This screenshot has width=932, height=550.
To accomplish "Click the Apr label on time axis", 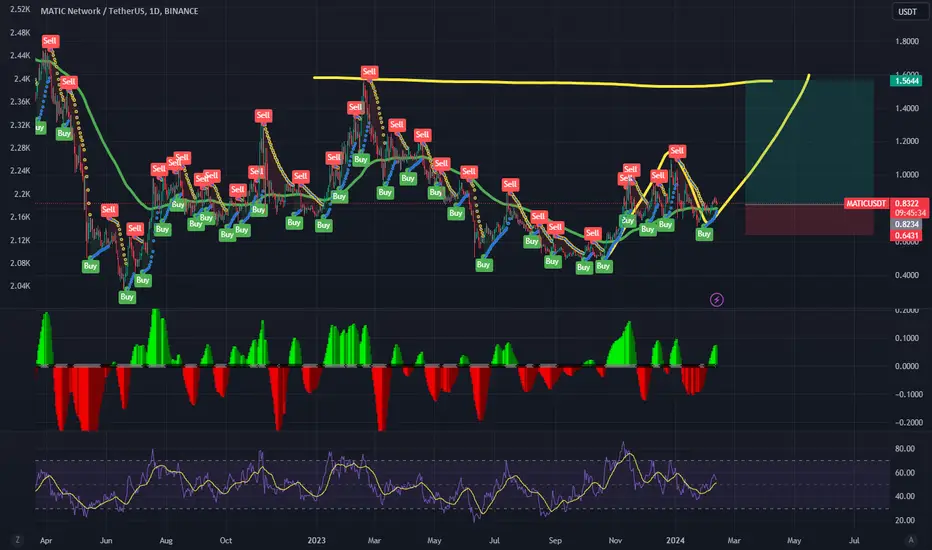I will 46,540.
